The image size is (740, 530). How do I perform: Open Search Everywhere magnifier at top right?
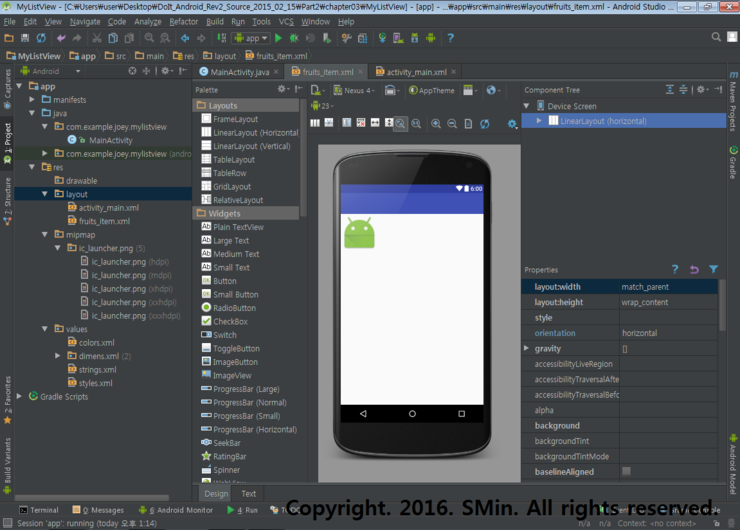point(716,37)
